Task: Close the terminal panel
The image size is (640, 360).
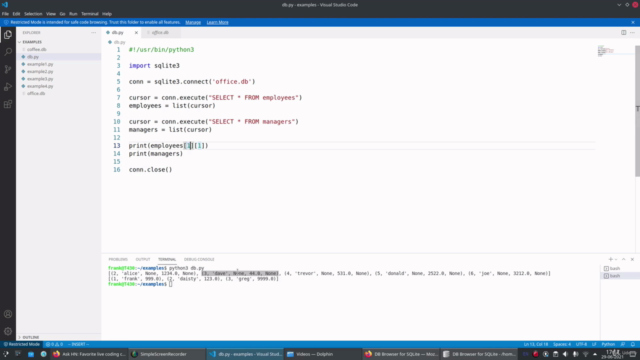Action: (632, 259)
